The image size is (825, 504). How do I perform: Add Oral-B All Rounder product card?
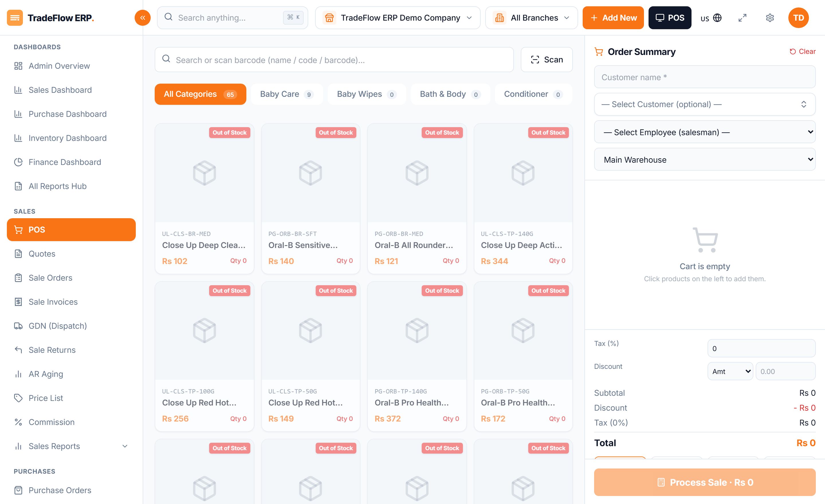click(417, 199)
